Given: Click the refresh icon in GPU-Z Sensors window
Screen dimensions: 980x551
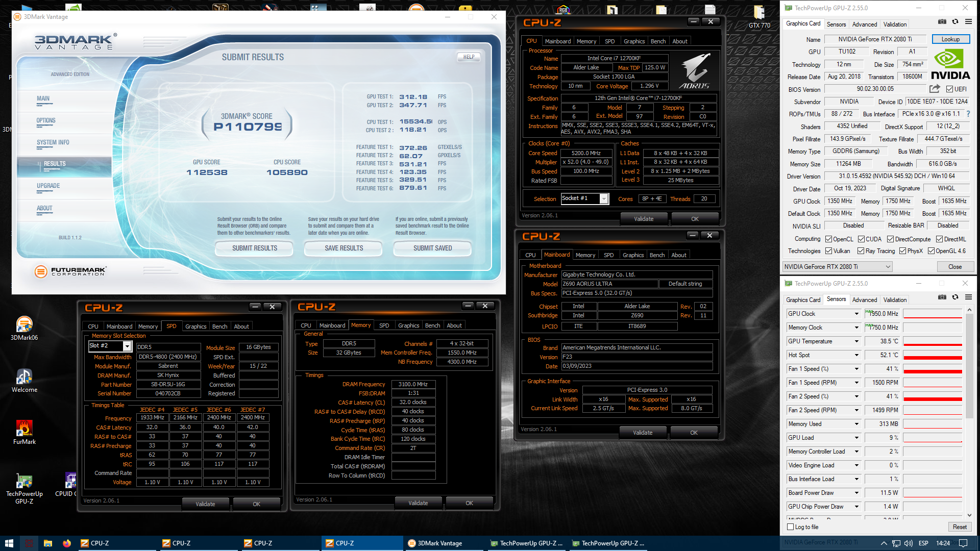Looking at the screenshot, I should click(x=955, y=297).
